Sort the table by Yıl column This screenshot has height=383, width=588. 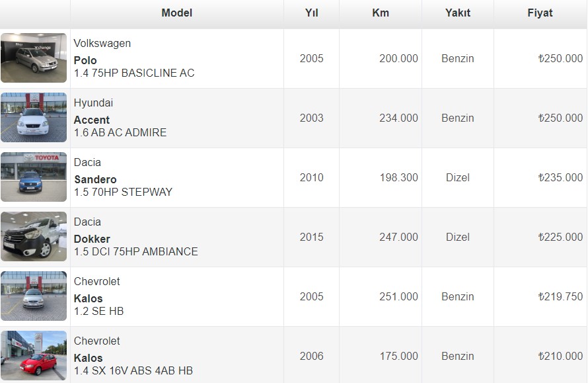coord(311,13)
